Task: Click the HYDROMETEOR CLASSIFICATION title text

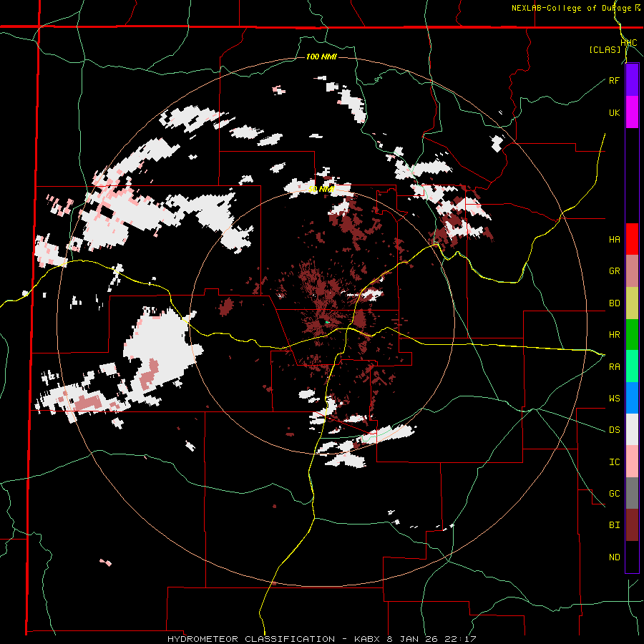Action: point(251,639)
